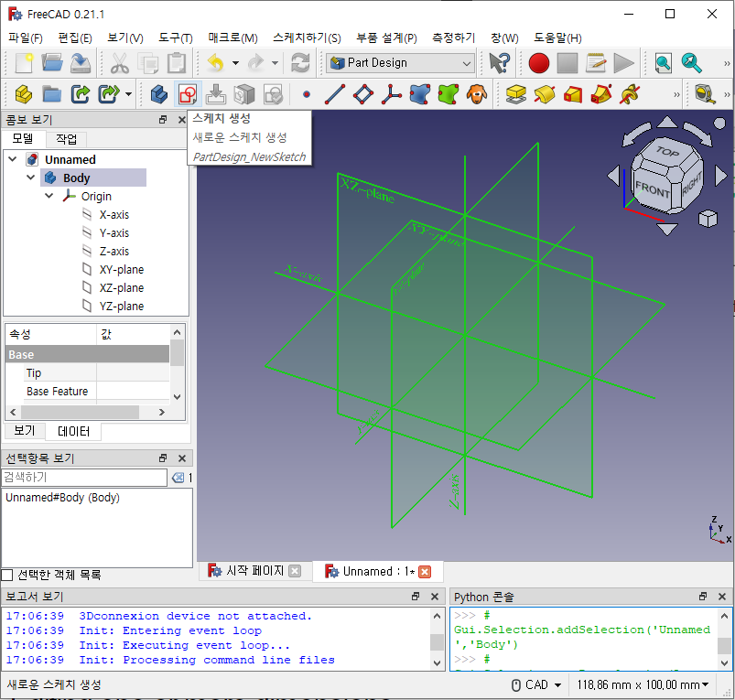
Task: Open the Part Design workbench dropdown
Action: pos(400,63)
